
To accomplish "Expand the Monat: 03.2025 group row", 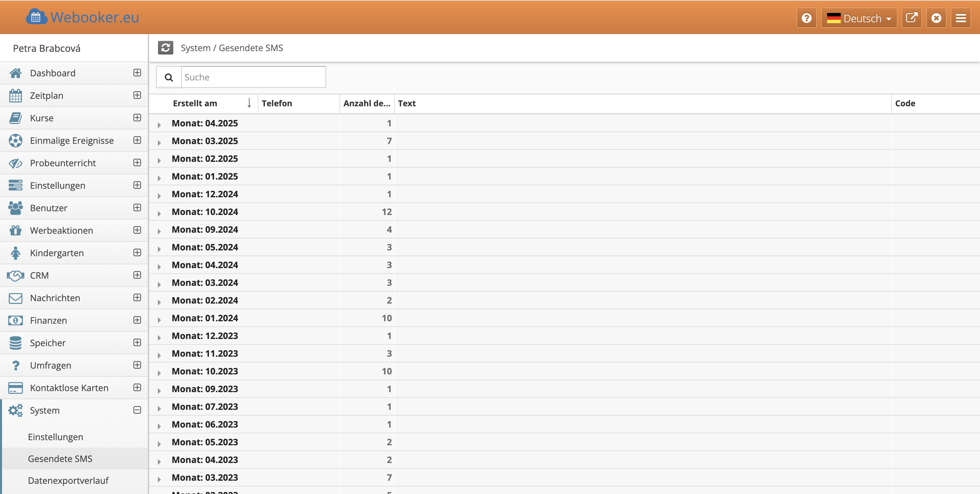I will tap(159, 142).
